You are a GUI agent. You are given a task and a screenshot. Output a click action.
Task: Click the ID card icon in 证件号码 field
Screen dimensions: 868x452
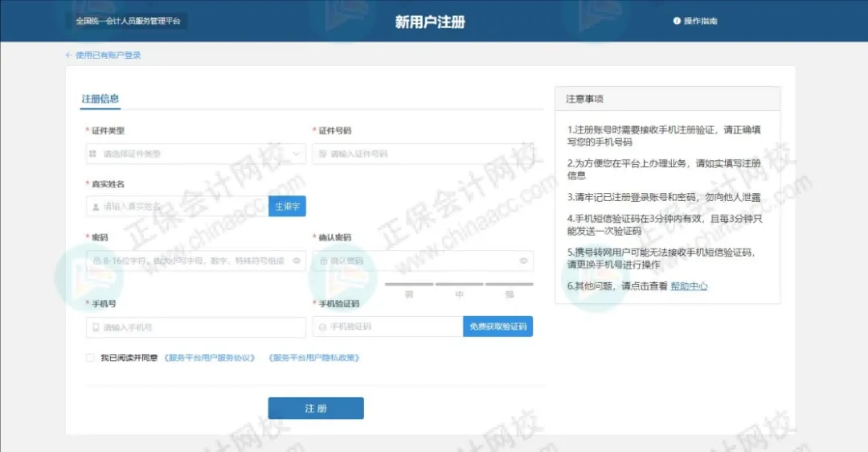tap(323, 154)
